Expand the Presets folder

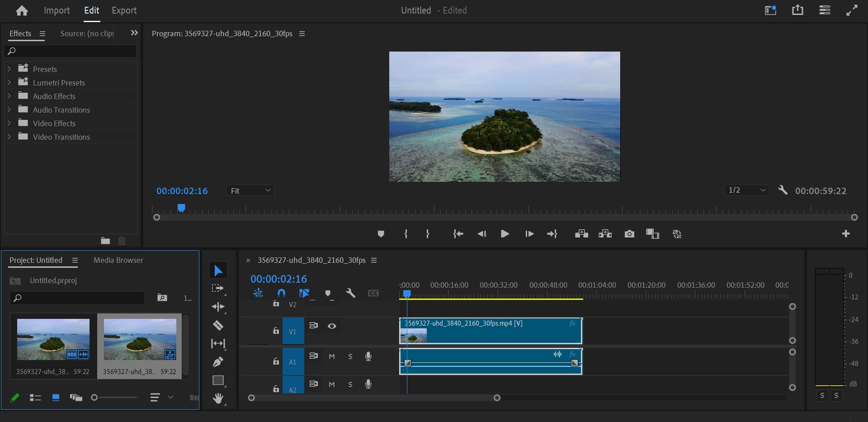coord(9,69)
